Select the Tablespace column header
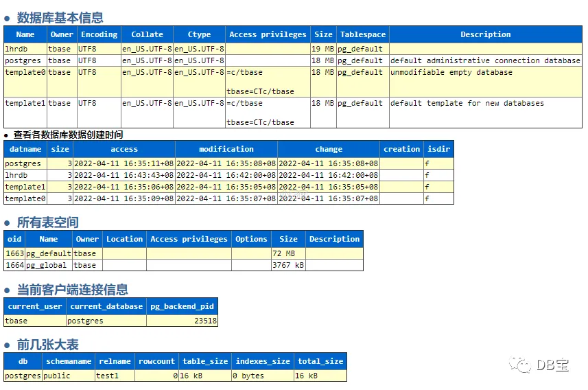588x390 pixels. pos(363,34)
